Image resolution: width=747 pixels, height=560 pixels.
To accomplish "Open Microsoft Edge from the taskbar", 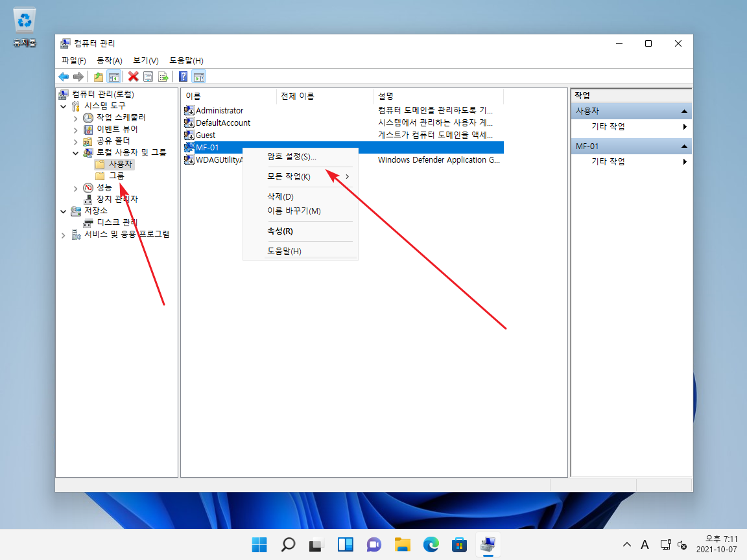I will pos(431,544).
